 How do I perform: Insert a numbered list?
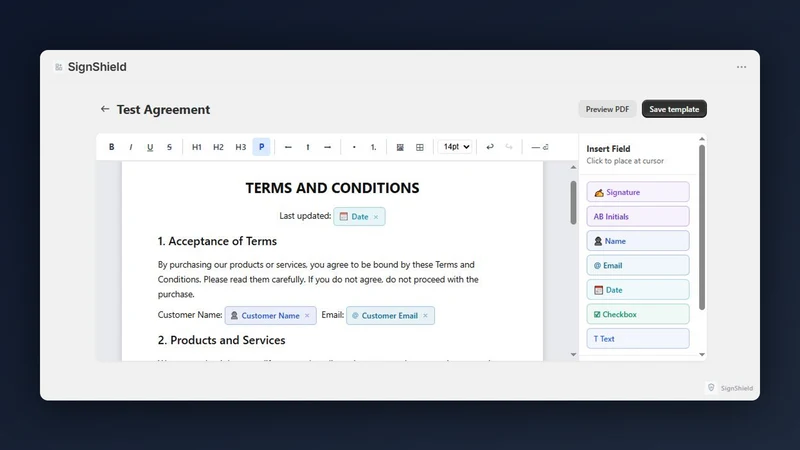click(x=373, y=147)
